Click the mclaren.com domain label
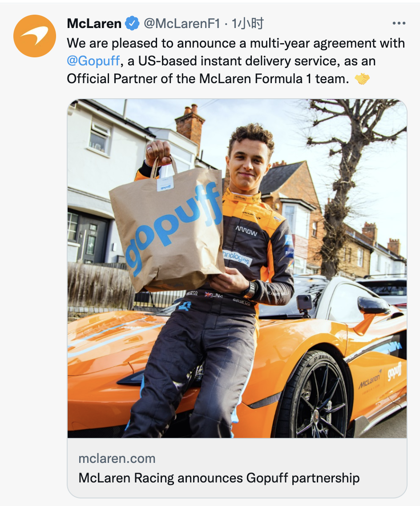 tap(117, 458)
